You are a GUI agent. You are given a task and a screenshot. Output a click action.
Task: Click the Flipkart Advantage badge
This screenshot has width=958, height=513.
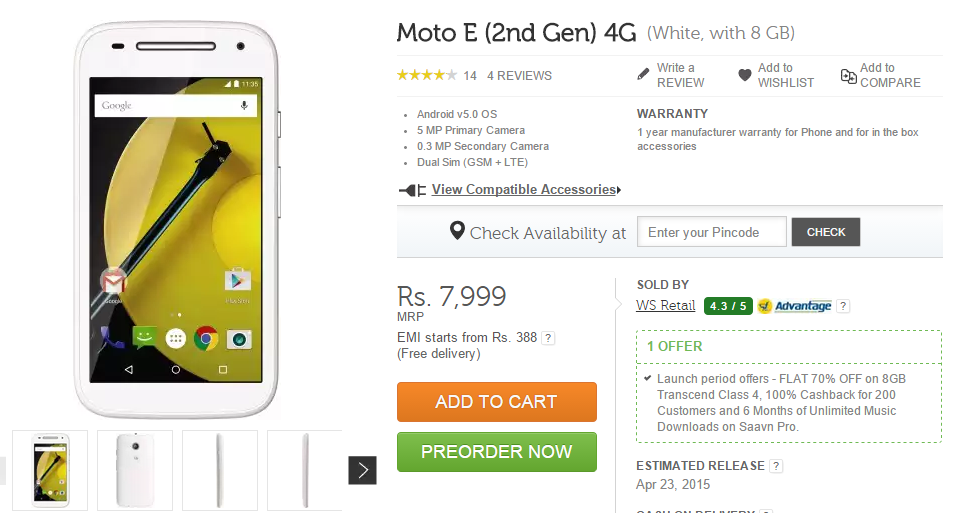pyautogui.click(x=795, y=306)
